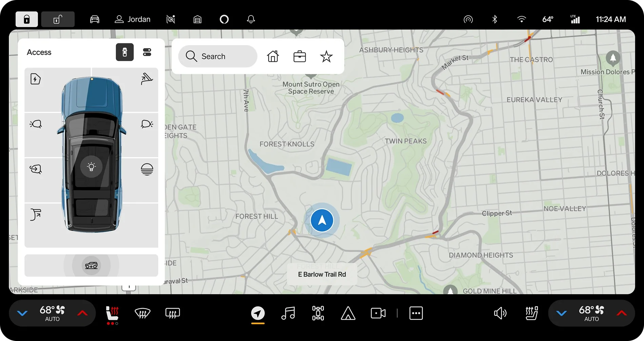This screenshot has width=644, height=341.
Task: Open the more apps ellipsis menu
Action: tap(416, 313)
